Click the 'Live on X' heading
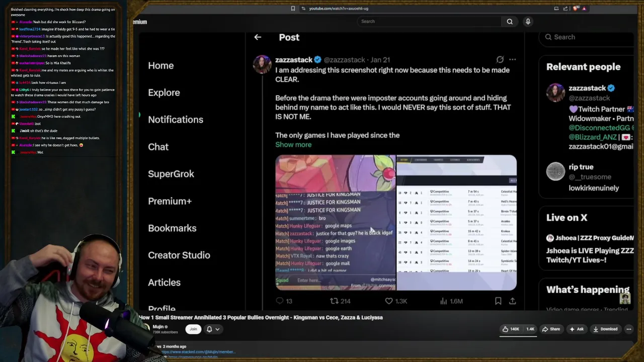Image resolution: width=644 pixels, height=362 pixels. pos(567,217)
